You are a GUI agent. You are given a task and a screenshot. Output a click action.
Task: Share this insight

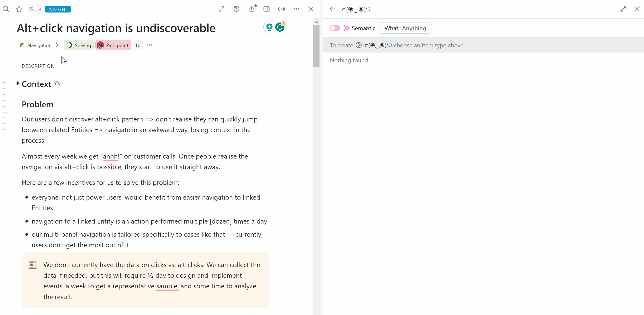coord(252,9)
